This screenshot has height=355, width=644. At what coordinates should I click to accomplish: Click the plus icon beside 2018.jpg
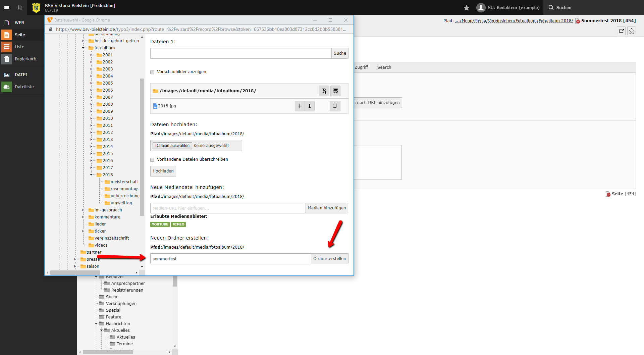click(x=300, y=106)
